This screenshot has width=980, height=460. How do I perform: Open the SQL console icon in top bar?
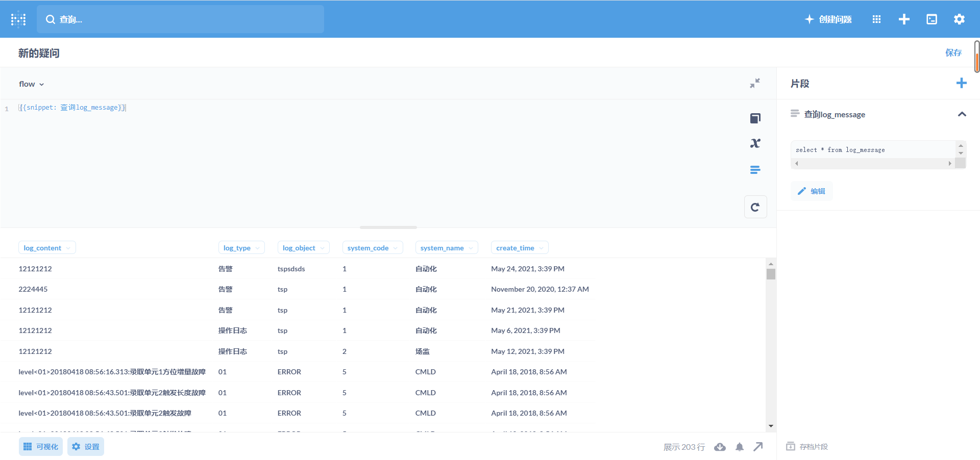pyautogui.click(x=932, y=19)
